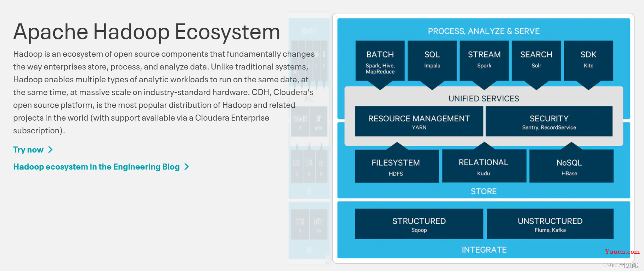This screenshot has height=271, width=644.
Task: Select the BATCH Spark, Hive, MapReduce box
Action: [380, 61]
